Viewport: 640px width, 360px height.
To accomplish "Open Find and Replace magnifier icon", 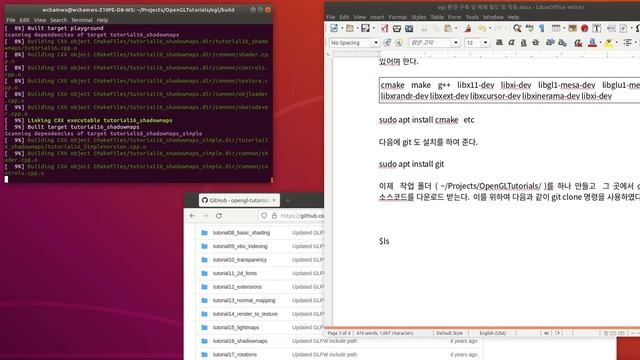I will pos(517,28).
